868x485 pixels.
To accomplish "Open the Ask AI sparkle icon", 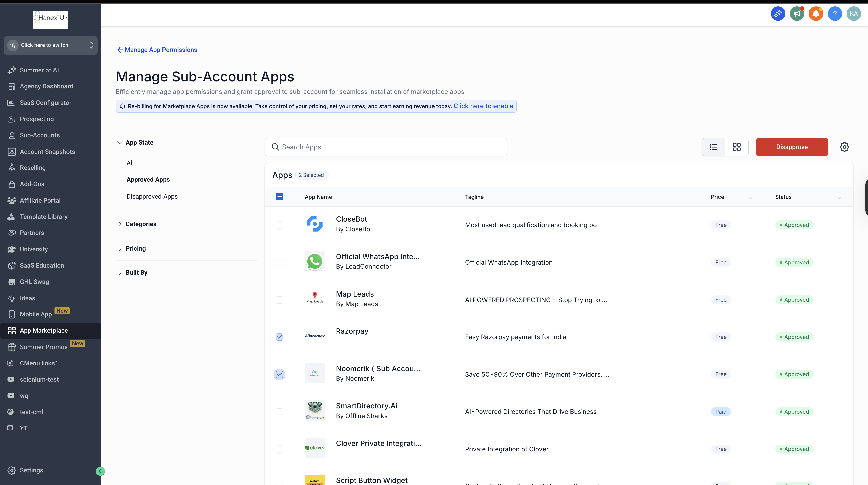I will click(x=778, y=14).
